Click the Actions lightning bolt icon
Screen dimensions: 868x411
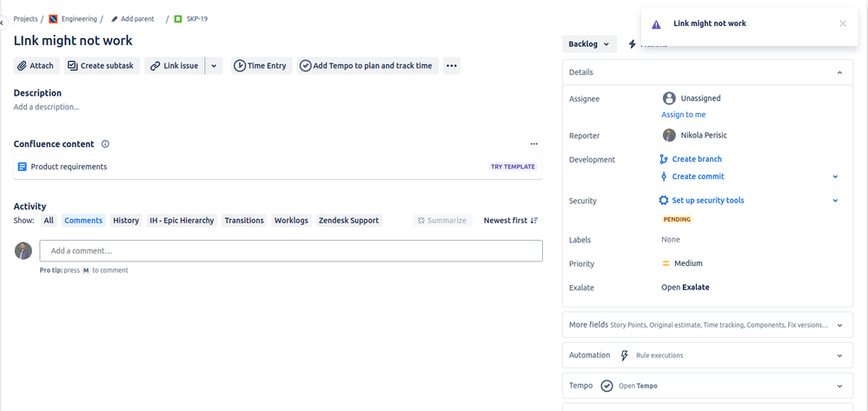click(633, 44)
